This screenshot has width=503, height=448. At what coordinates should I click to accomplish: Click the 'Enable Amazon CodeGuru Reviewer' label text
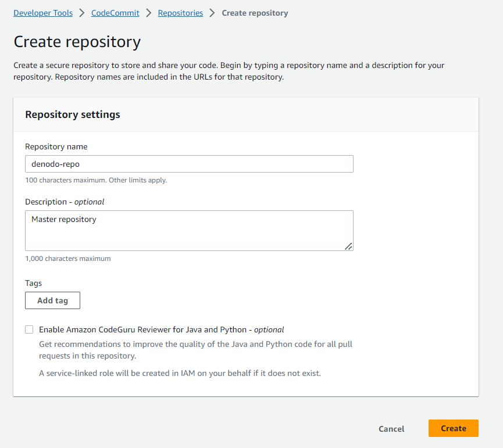(x=161, y=329)
